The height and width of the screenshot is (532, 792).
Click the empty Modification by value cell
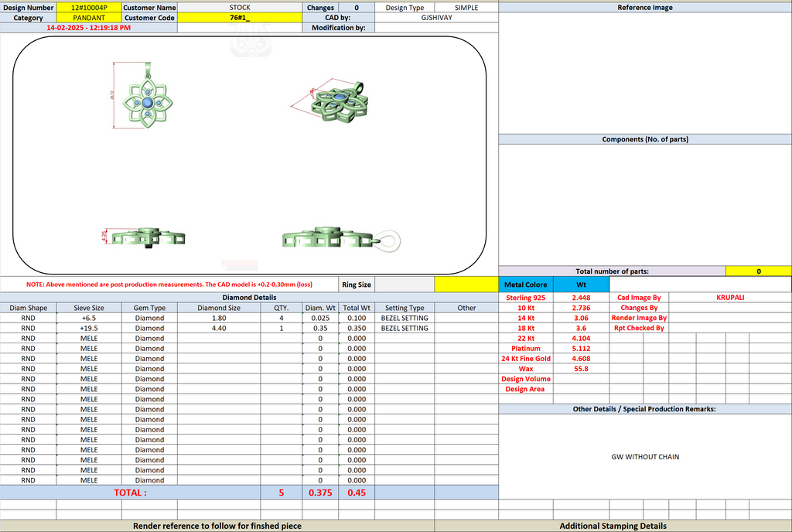coord(436,28)
